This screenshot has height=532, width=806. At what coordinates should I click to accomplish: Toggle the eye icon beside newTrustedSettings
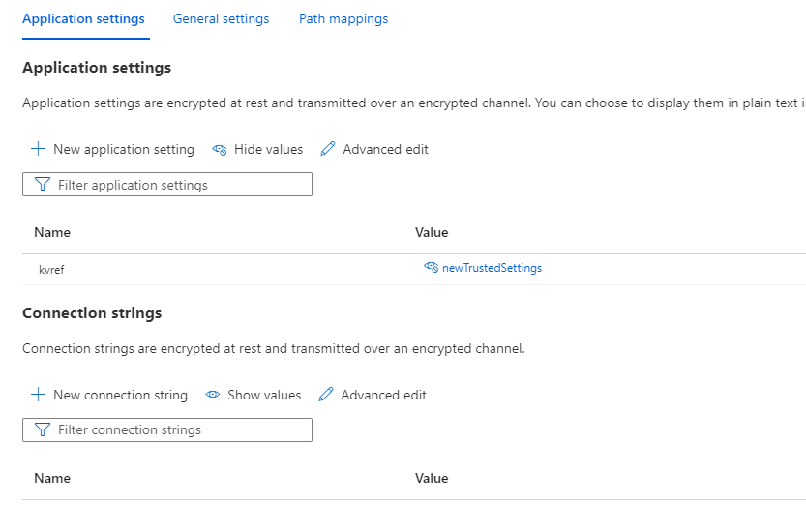pyautogui.click(x=431, y=268)
